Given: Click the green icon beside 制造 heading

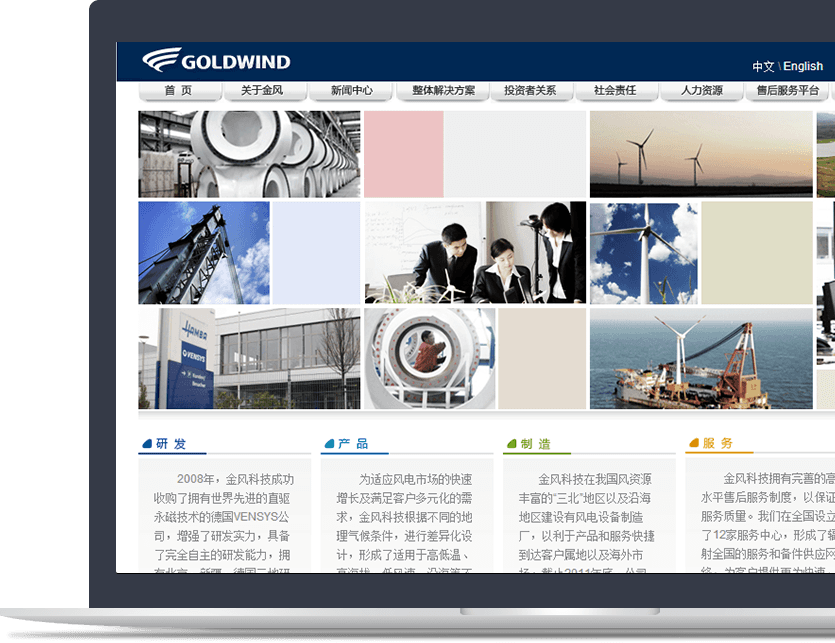Looking at the screenshot, I should [x=511, y=444].
